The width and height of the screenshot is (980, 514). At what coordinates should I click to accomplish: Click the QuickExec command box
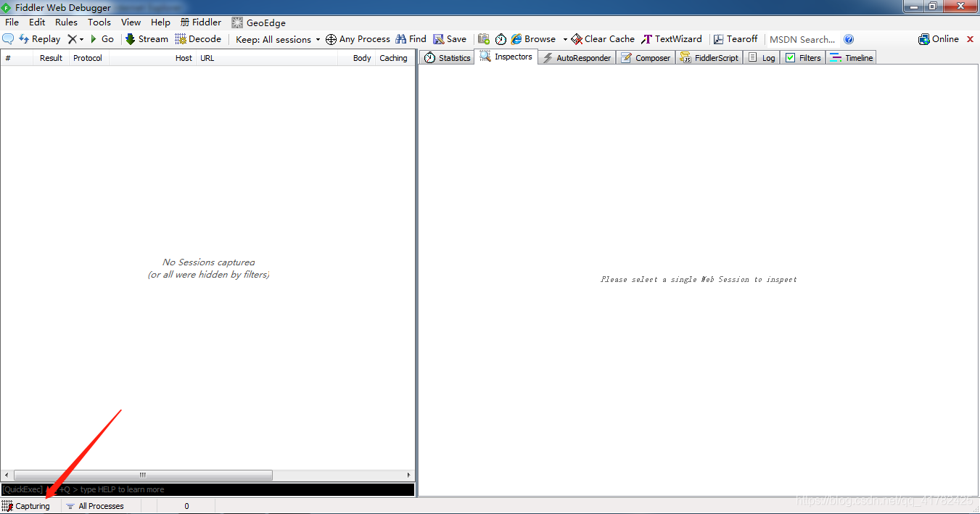(207, 489)
